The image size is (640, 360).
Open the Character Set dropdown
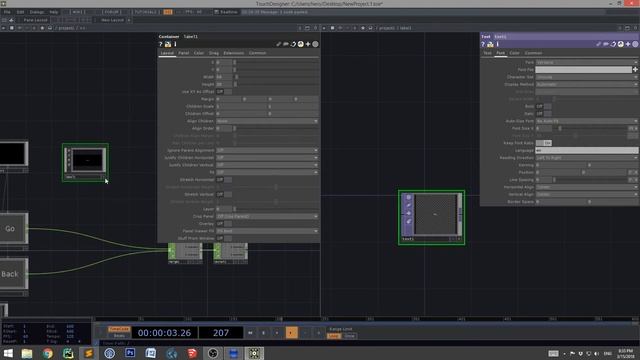587,77
